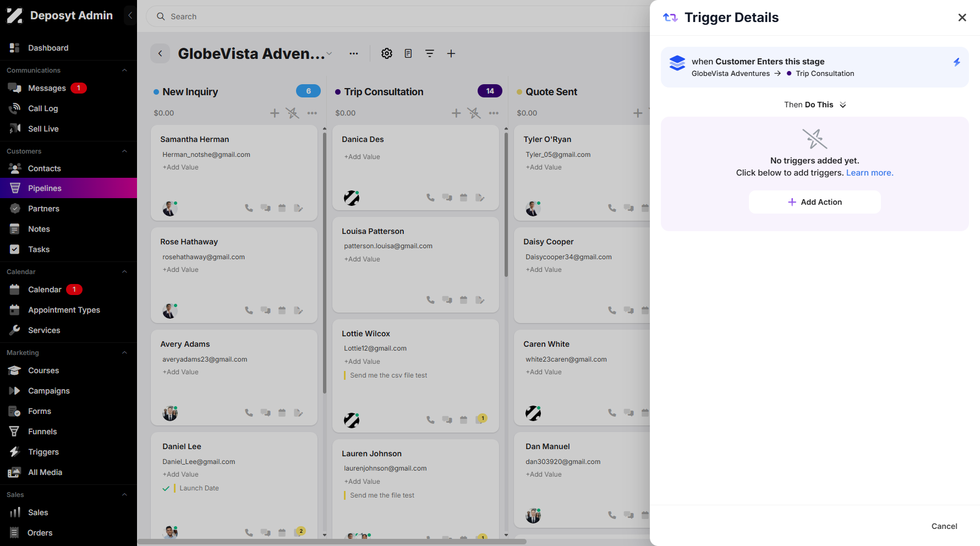The image size is (980, 546).
Task: Click Samantha Herman's assignee avatar
Action: coord(169,209)
